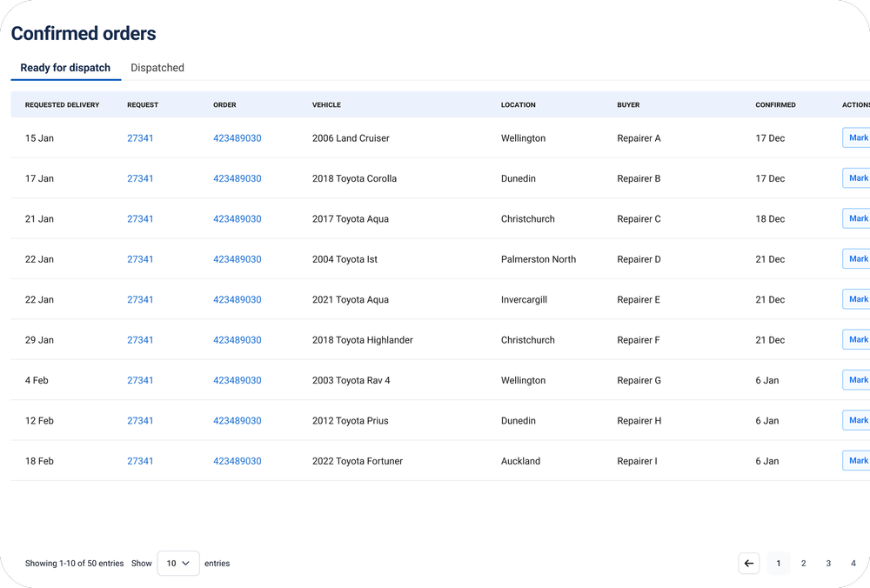870x588 pixels.
Task: Go to page 1 in pagination
Action: coord(779,563)
